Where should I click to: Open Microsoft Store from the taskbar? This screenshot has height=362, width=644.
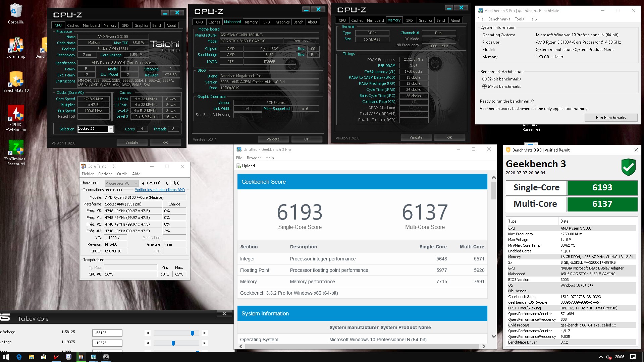click(44, 357)
